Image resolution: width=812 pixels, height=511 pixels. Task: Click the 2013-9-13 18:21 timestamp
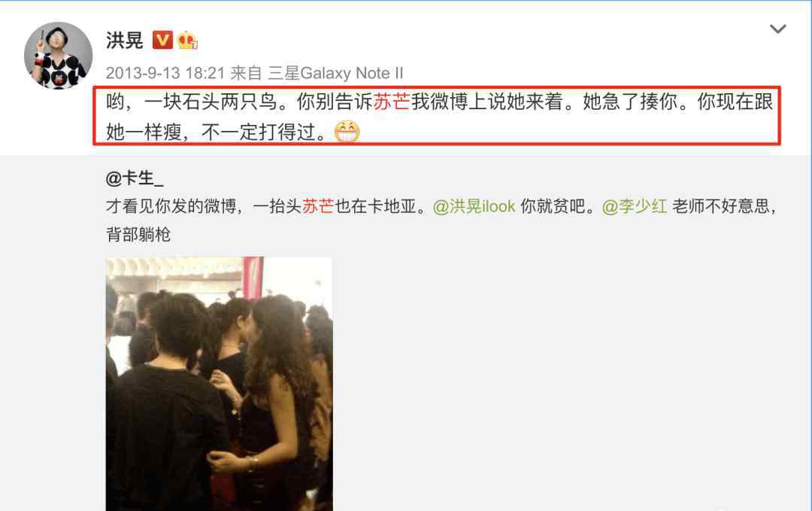tap(165, 73)
